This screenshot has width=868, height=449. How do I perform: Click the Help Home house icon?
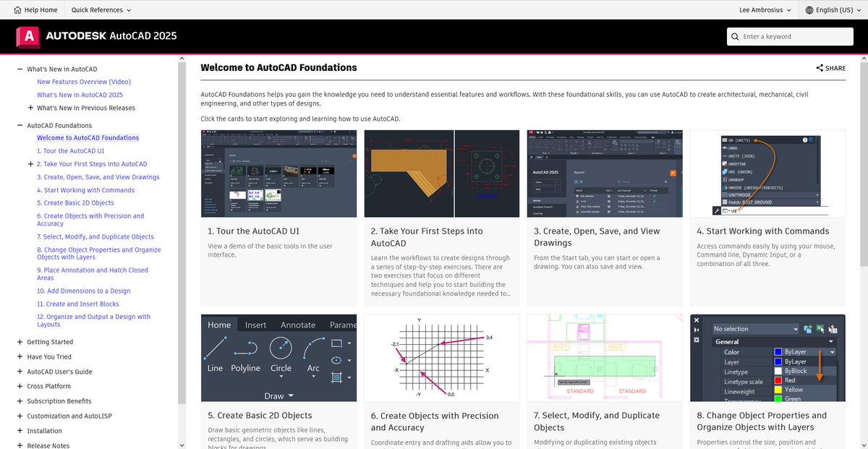[x=16, y=10]
